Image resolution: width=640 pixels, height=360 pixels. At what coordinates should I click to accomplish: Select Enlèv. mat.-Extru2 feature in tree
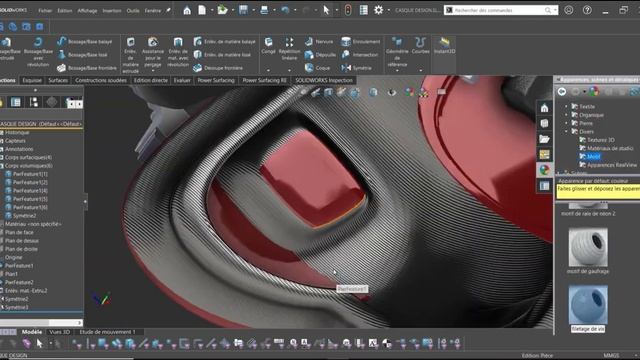click(26, 291)
